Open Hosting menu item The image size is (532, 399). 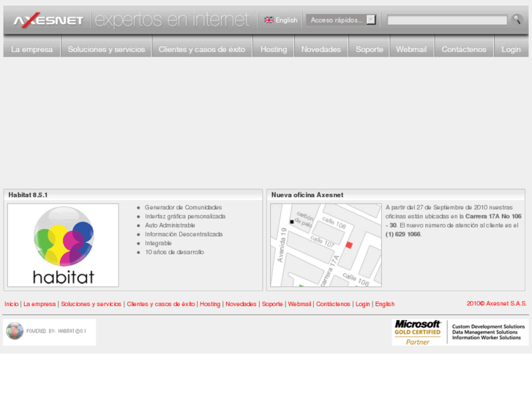(x=274, y=49)
